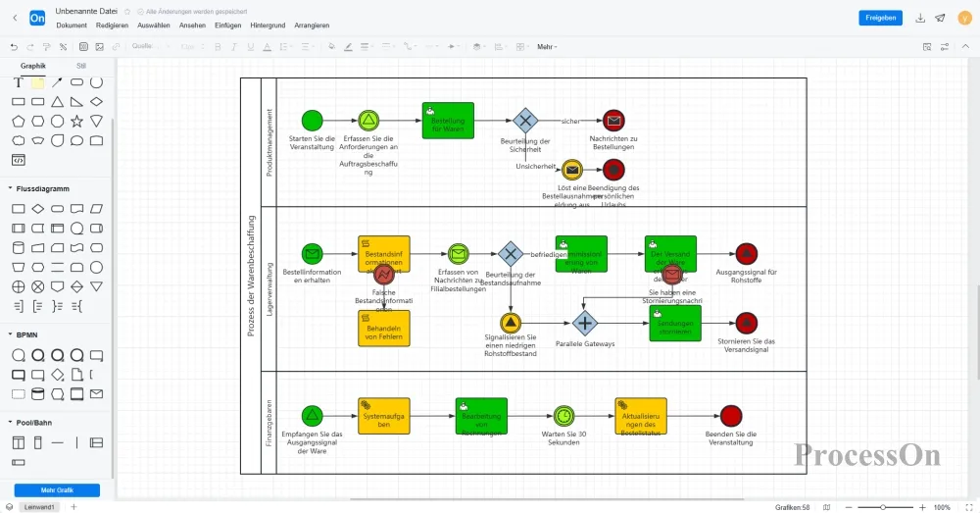The width and height of the screenshot is (980, 513).
Task: Toggle favorite star next to file name
Action: [x=128, y=11]
